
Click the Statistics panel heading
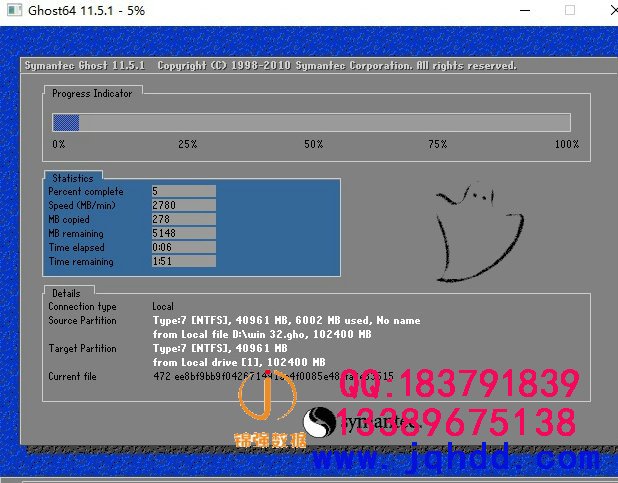(73, 178)
